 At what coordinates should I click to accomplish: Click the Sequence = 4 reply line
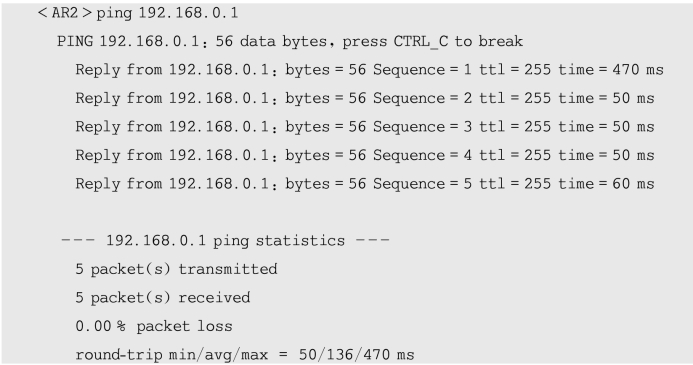click(365, 156)
